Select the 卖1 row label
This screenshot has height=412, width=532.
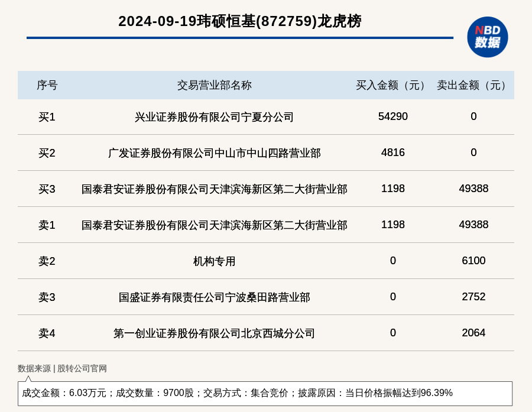[47, 225]
